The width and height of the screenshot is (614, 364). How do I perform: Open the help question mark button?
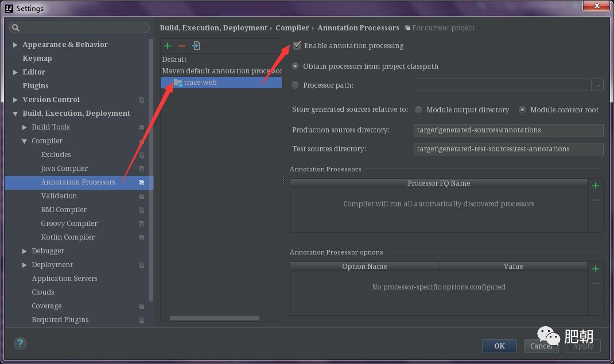(x=20, y=344)
